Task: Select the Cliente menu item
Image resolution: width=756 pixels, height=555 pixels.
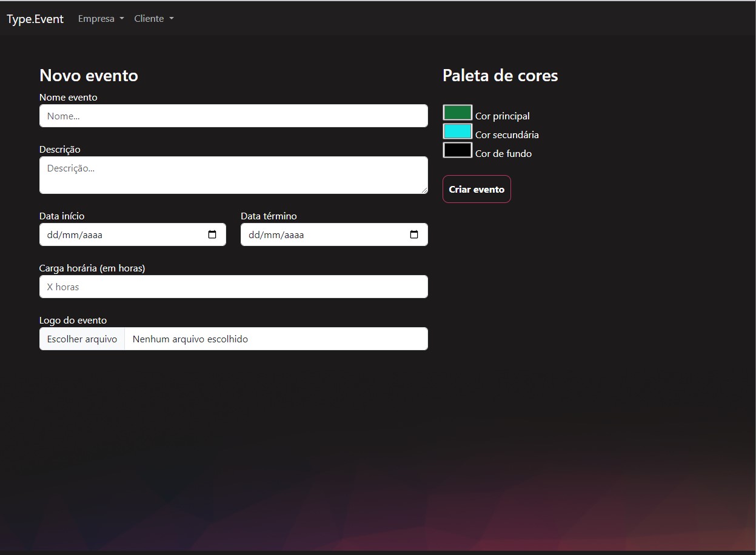Action: (149, 19)
